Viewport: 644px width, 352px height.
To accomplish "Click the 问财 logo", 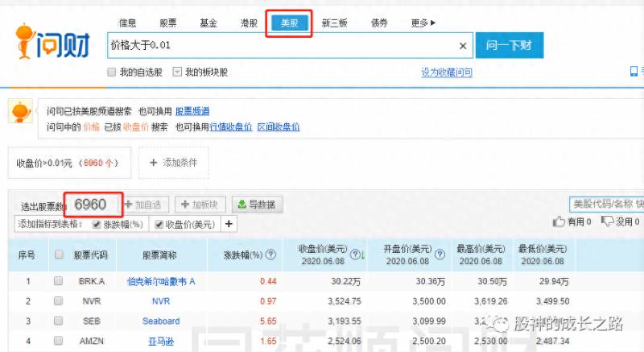I will [52, 43].
